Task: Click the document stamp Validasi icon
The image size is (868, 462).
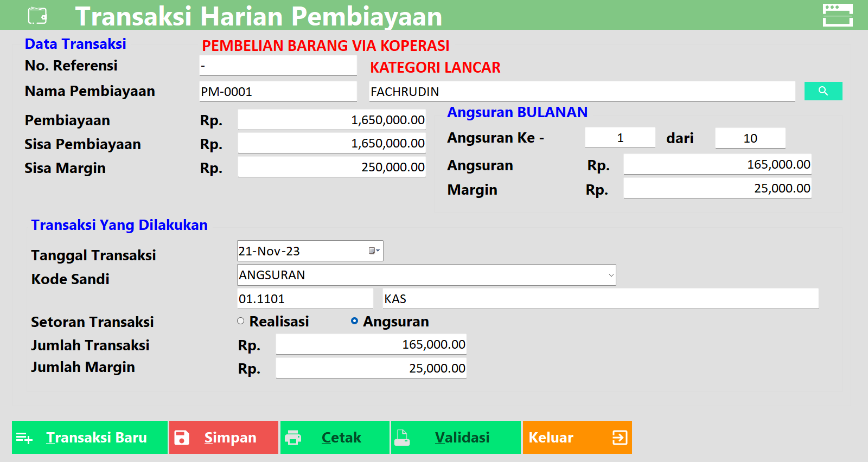Action: (x=402, y=438)
